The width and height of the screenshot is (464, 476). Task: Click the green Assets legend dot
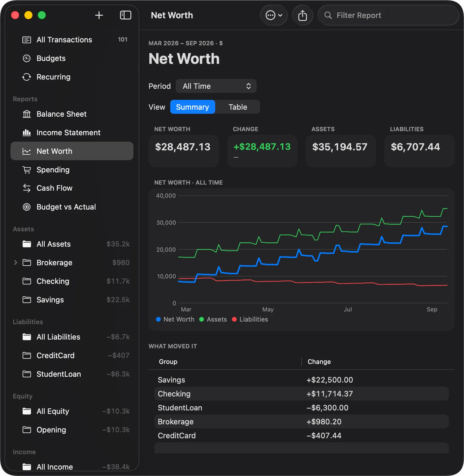202,319
